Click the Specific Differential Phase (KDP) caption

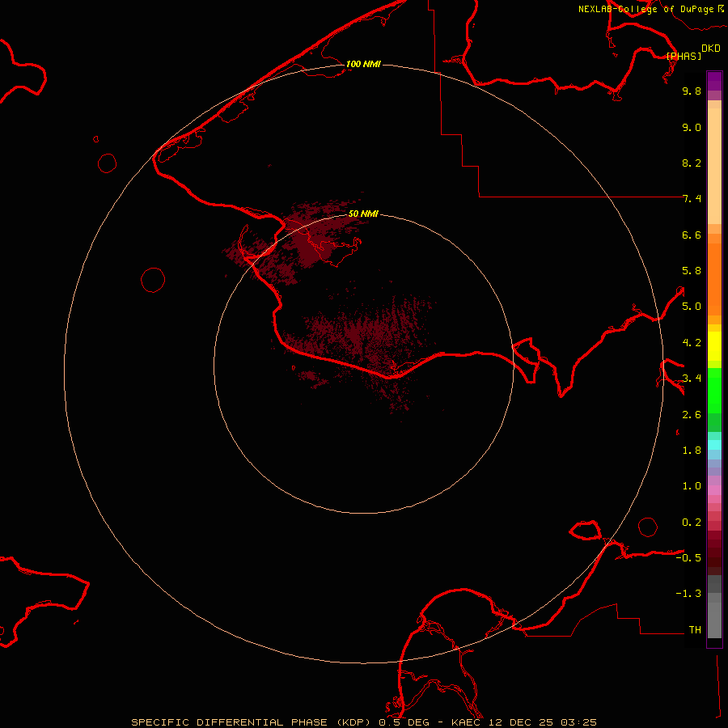pyautogui.click(x=252, y=722)
